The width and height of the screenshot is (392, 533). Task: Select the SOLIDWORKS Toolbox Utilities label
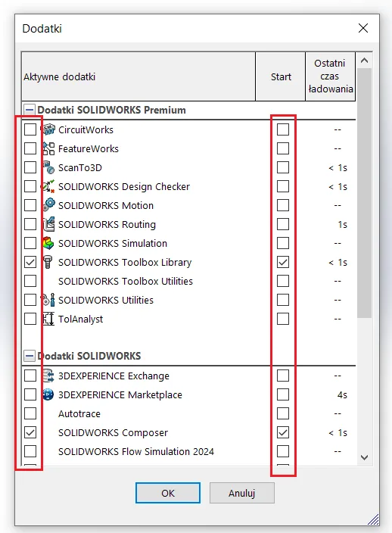[126, 281]
